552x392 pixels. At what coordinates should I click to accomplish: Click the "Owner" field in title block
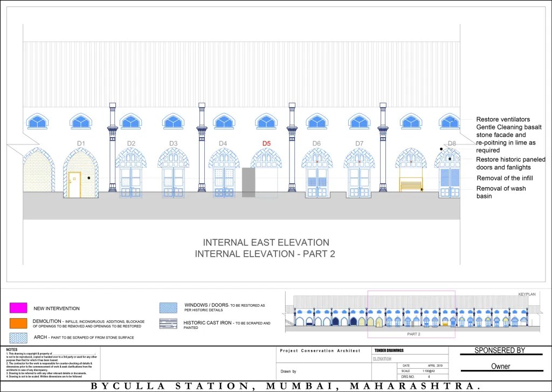click(500, 367)
